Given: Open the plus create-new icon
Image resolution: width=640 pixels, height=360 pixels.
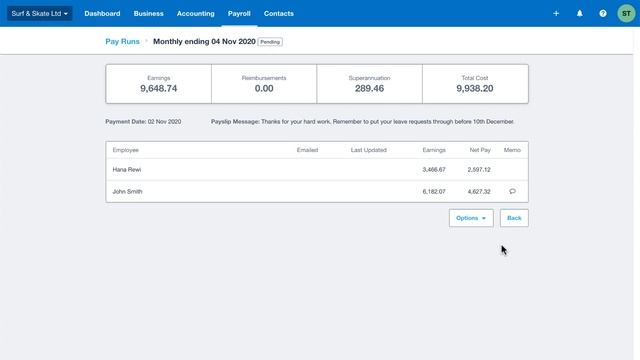Looking at the screenshot, I should 556,13.
